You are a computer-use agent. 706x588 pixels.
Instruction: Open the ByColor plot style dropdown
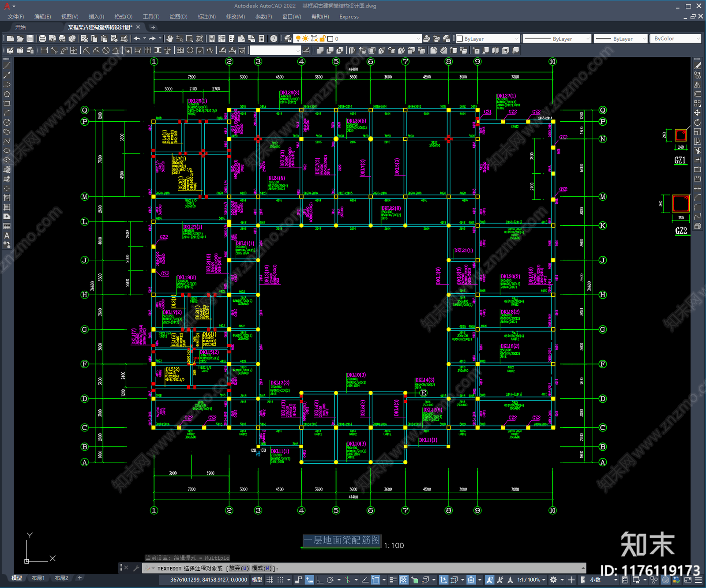(676, 39)
